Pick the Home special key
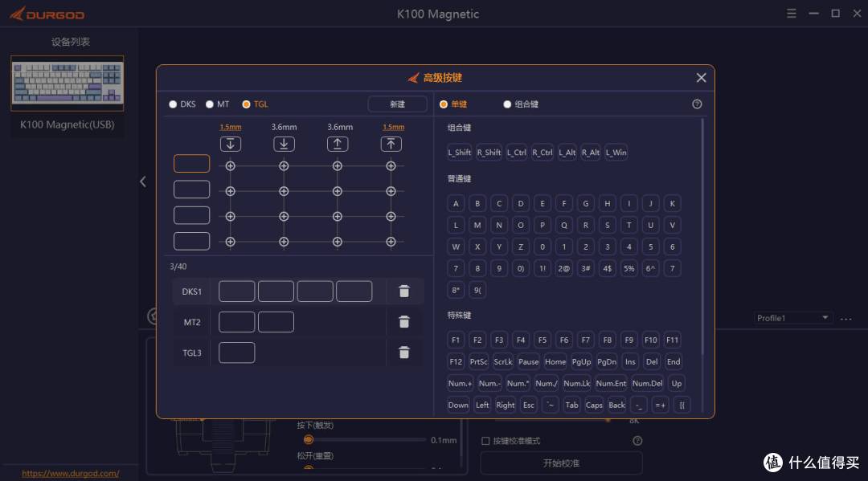 click(x=555, y=361)
